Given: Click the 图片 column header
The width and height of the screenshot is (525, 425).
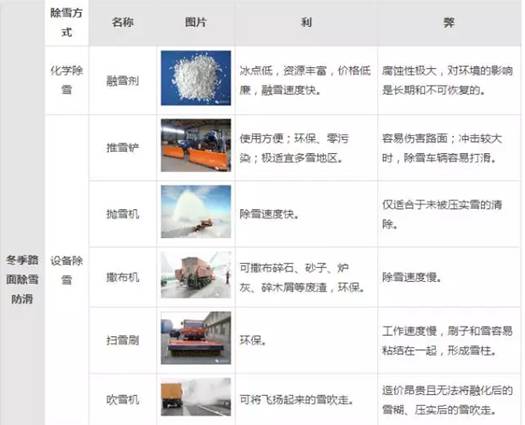Looking at the screenshot, I should pos(196,23).
